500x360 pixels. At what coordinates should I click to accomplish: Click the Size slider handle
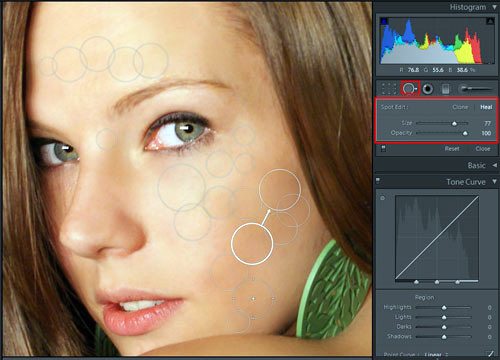(454, 124)
